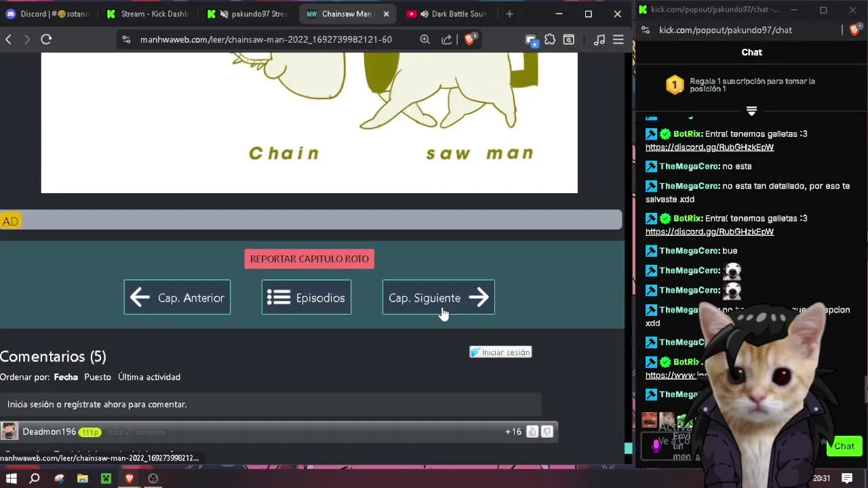Sort comments by Última actividad

149,377
